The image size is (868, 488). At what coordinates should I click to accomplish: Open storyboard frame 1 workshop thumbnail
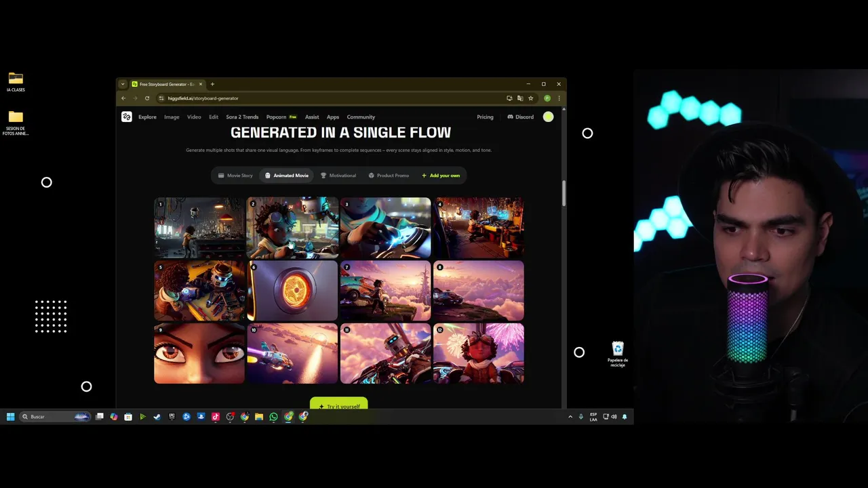(x=199, y=228)
